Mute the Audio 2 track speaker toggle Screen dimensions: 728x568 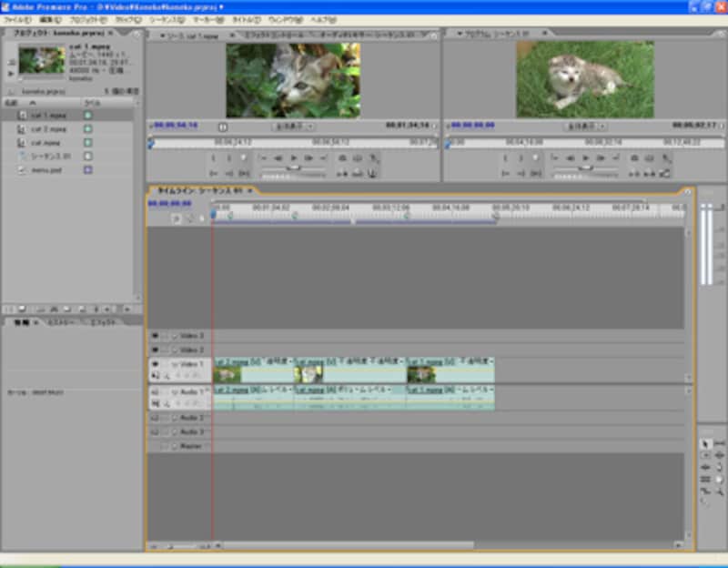coord(155,418)
